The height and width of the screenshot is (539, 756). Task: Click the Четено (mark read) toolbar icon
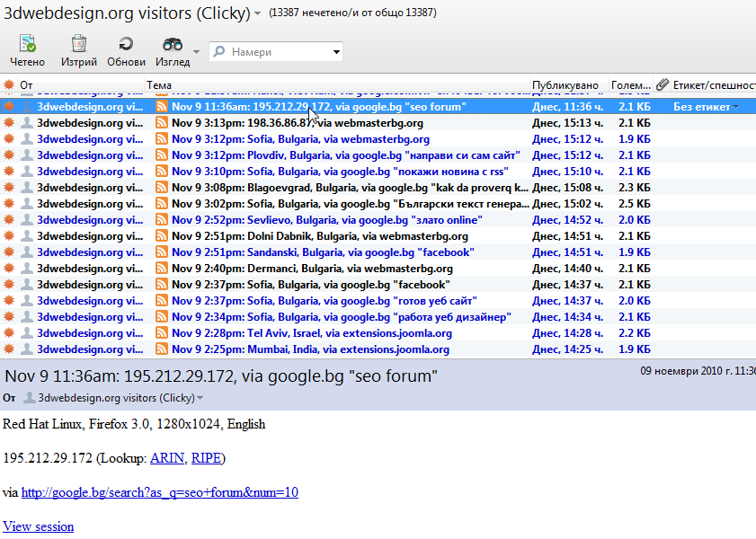point(27,43)
